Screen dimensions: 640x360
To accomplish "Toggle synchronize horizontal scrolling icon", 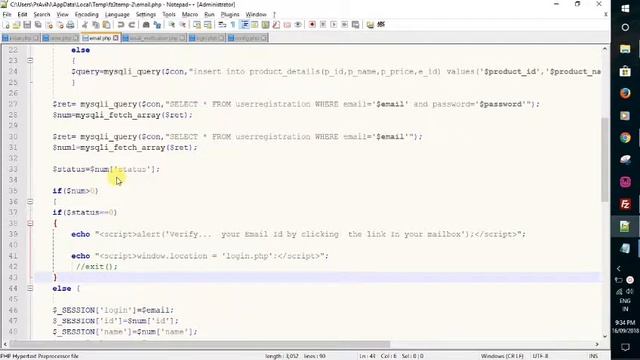I will tap(208, 25).
